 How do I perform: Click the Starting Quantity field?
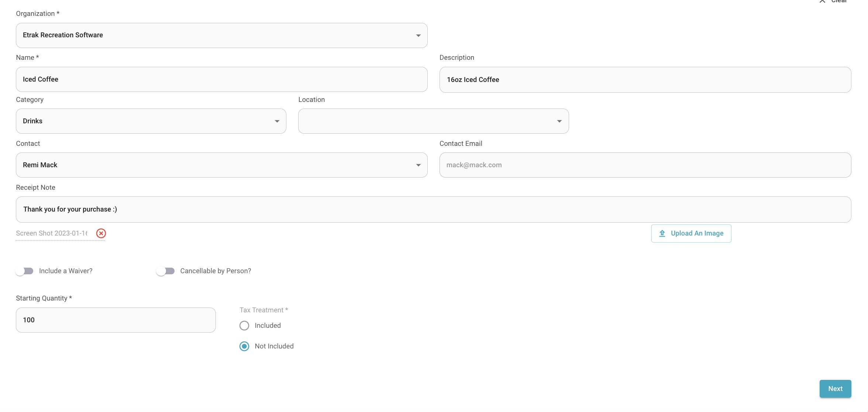point(116,320)
